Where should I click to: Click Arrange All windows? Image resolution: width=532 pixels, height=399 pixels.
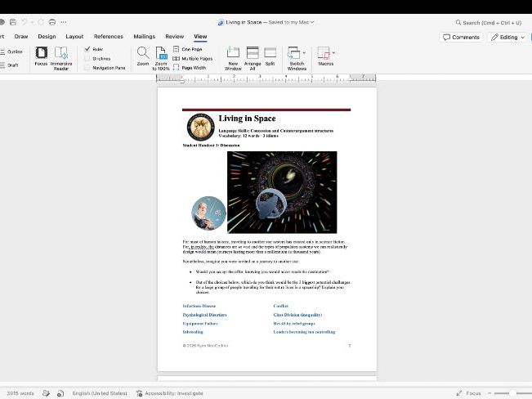253,58
